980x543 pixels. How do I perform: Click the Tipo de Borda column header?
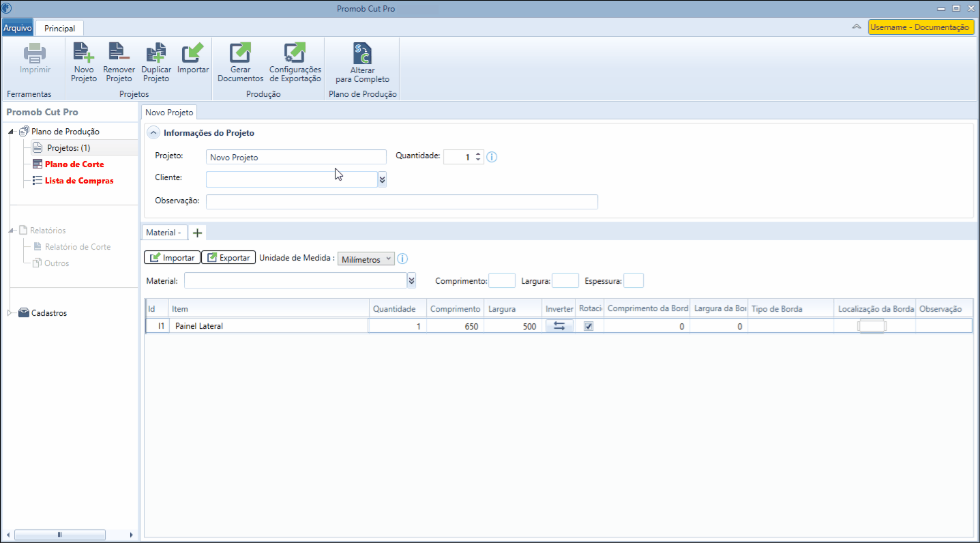[790, 309]
